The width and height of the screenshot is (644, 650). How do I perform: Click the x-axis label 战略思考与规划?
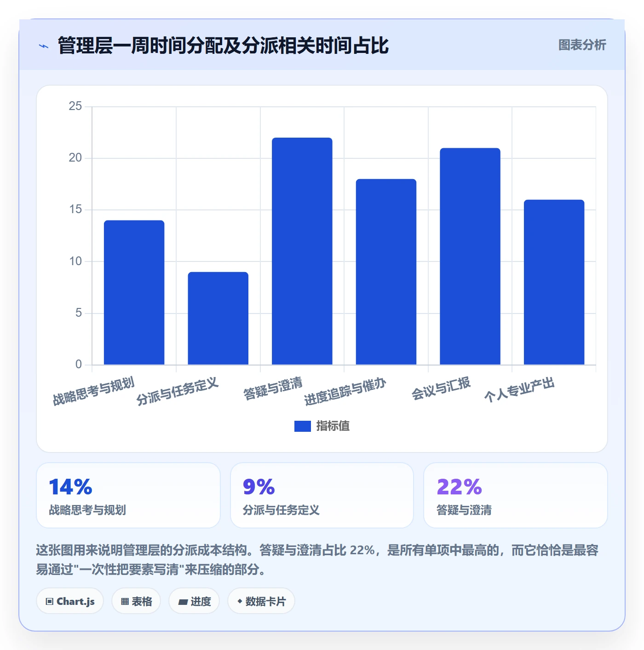tap(93, 391)
